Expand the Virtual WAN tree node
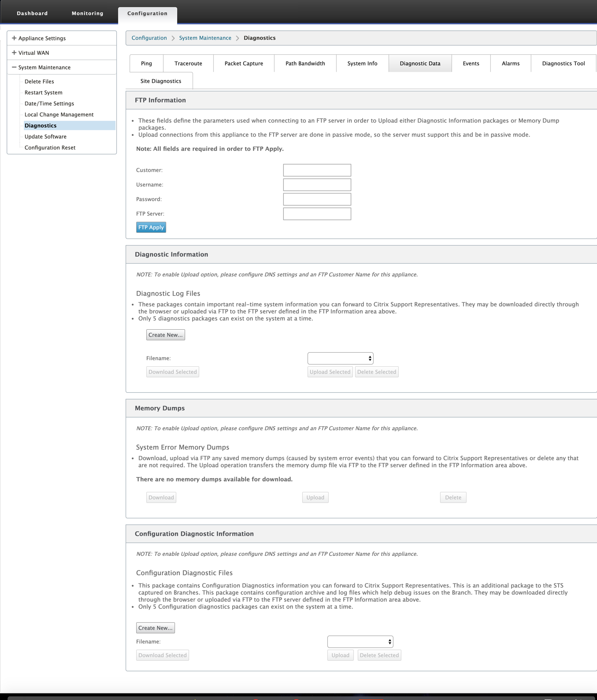The width and height of the screenshot is (597, 700). (14, 53)
